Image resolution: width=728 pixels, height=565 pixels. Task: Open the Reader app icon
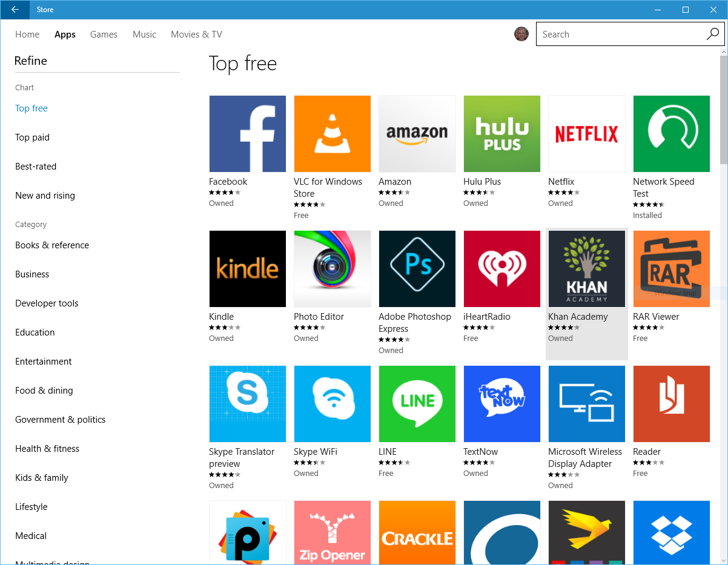pos(671,404)
